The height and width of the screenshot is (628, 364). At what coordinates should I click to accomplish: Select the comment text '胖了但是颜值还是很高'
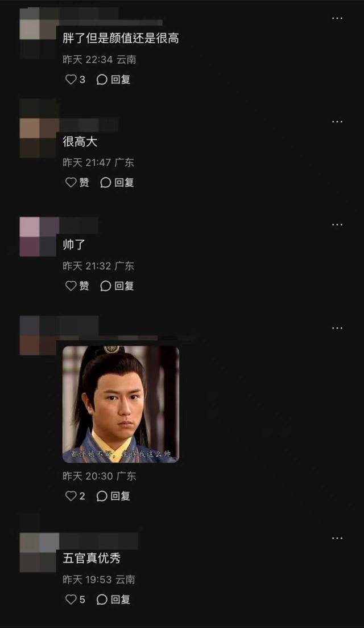121,39
